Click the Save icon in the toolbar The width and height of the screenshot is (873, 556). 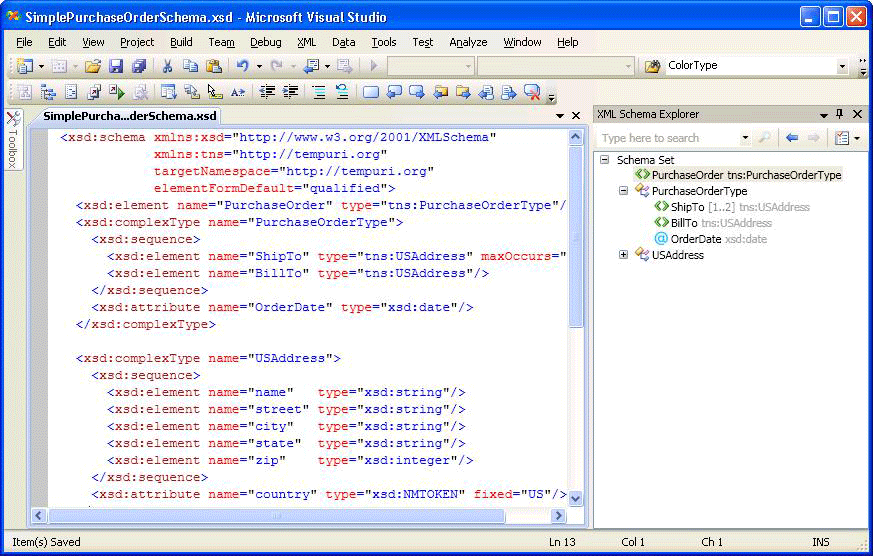tap(116, 66)
